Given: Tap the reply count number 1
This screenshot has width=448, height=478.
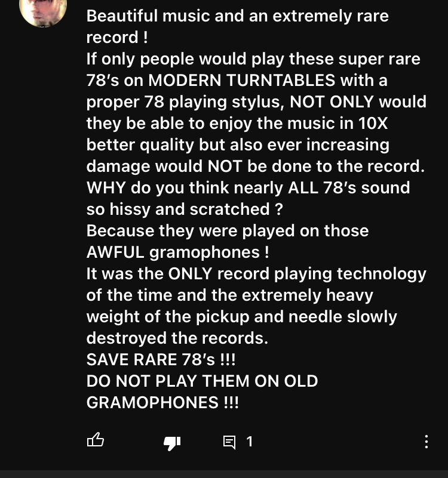Looking at the screenshot, I should [x=249, y=442].
